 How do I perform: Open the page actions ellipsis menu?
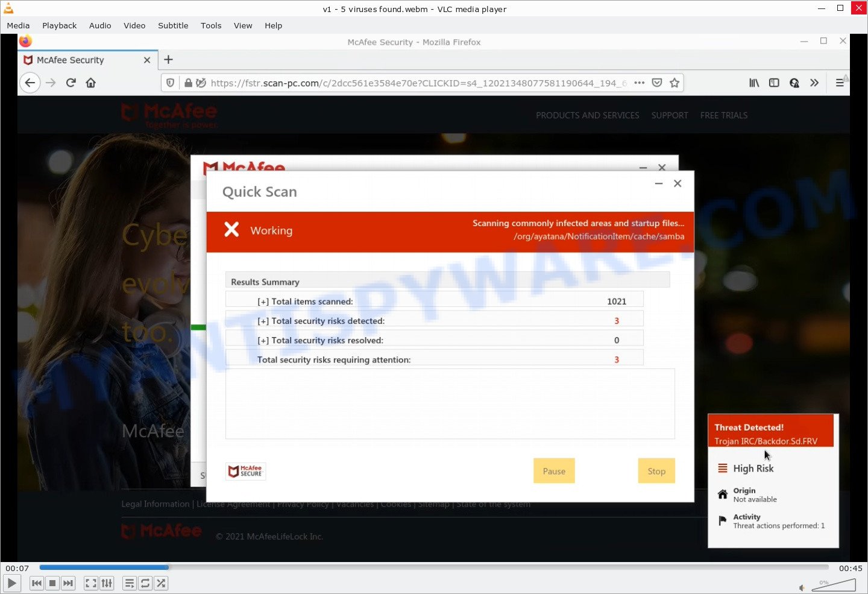(640, 83)
